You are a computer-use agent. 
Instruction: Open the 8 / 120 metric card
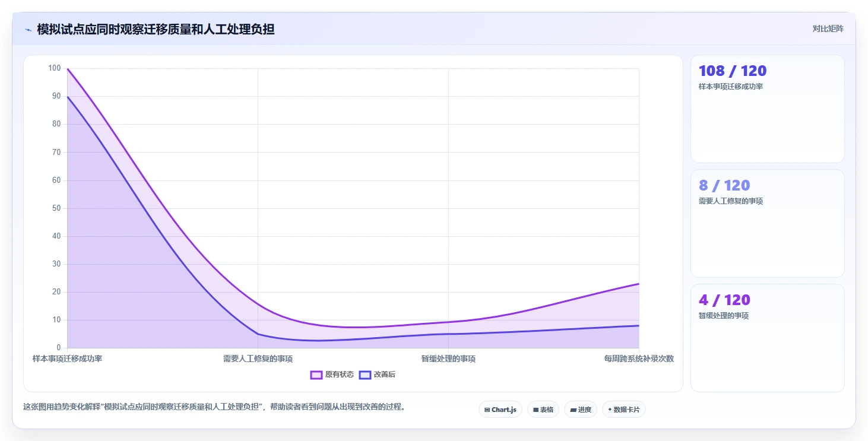point(767,223)
